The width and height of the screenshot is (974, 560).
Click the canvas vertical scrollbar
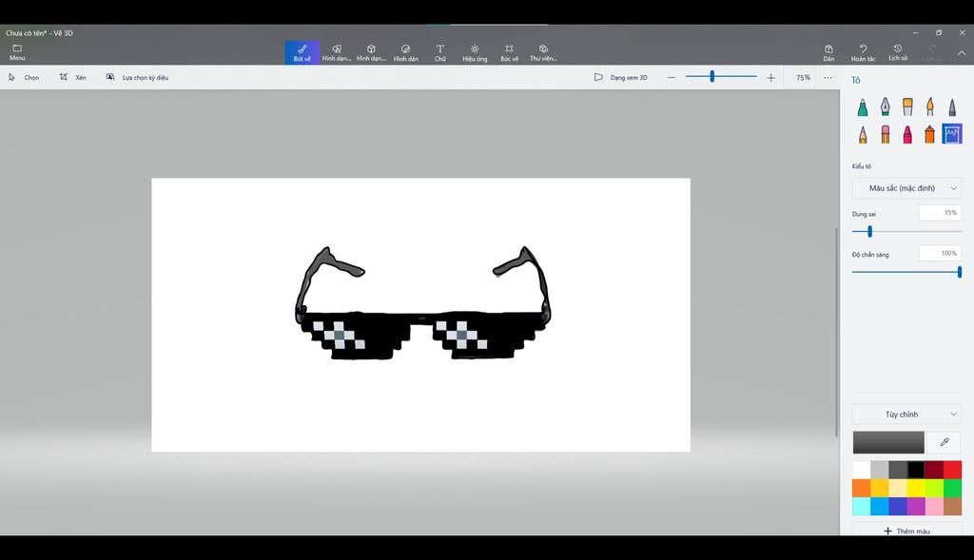(836, 332)
